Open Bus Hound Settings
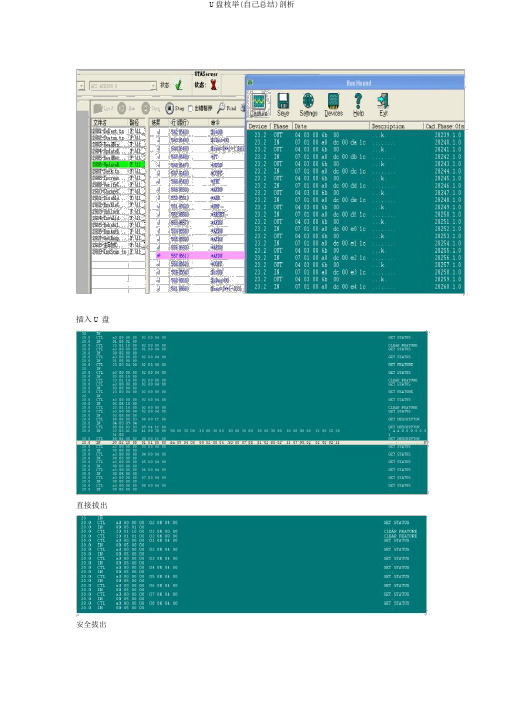Screen dimensions: 505x714 point(308,104)
